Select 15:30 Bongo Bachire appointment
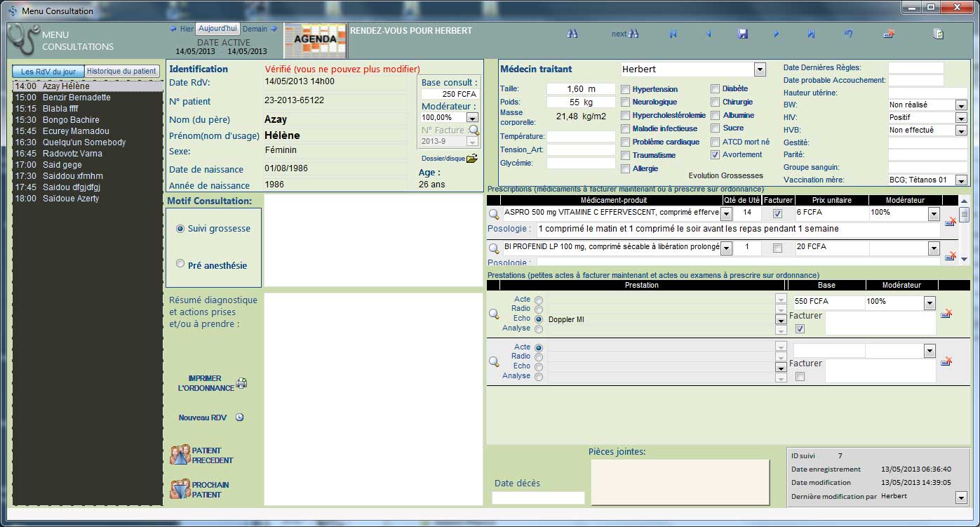The height and width of the screenshot is (527, 980). [88, 120]
